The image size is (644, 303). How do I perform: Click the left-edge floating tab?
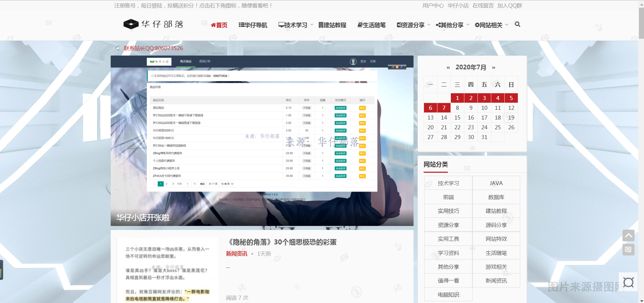click(x=1, y=270)
